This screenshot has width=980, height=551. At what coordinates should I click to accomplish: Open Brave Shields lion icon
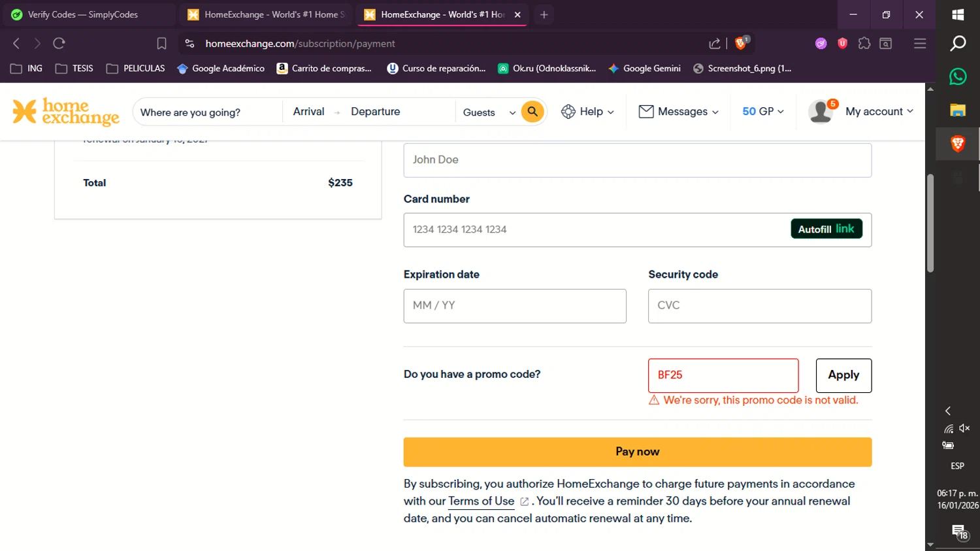(x=741, y=43)
